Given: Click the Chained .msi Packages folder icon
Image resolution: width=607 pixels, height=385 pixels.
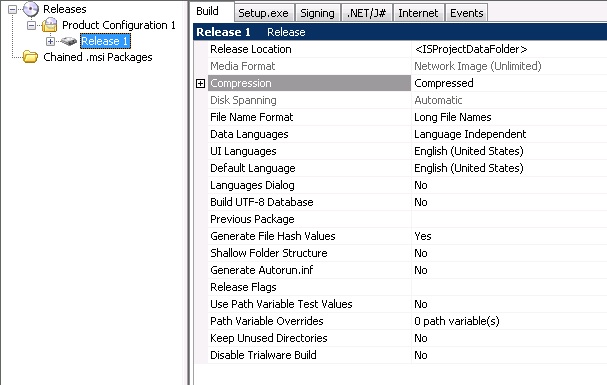Looking at the screenshot, I should pyautogui.click(x=30, y=57).
